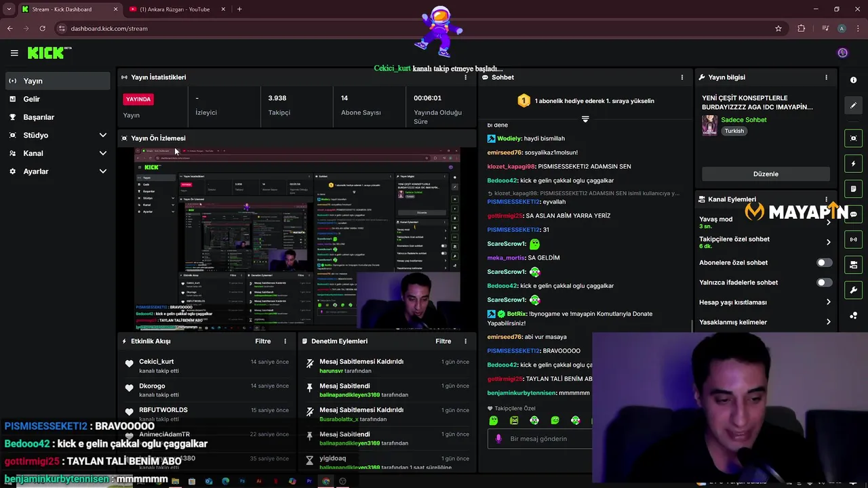Screen dimensions: 868x488
Task: Toggle the stream preview panel icon in right toolbar
Action: point(853,138)
